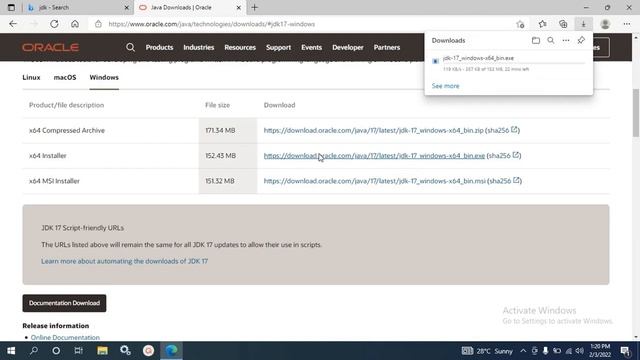Open sha256 external link for exe installer
Viewport: 640px width, 360px height.
point(516,155)
